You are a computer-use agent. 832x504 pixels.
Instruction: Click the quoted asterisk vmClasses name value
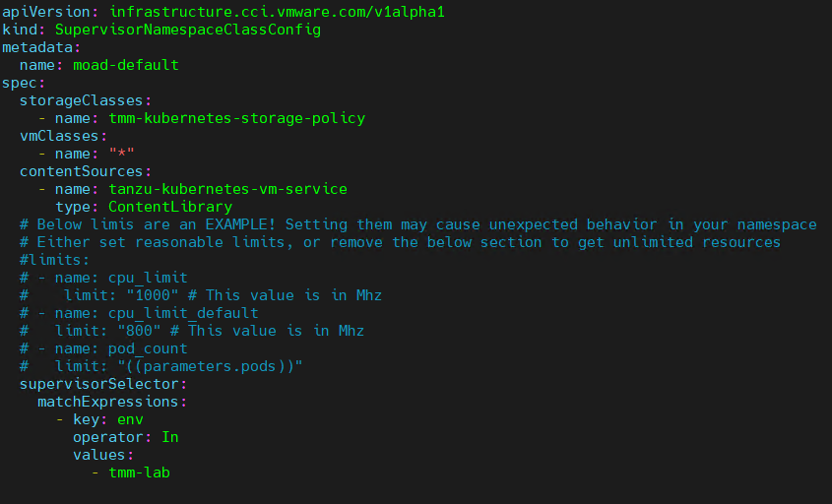(121, 154)
